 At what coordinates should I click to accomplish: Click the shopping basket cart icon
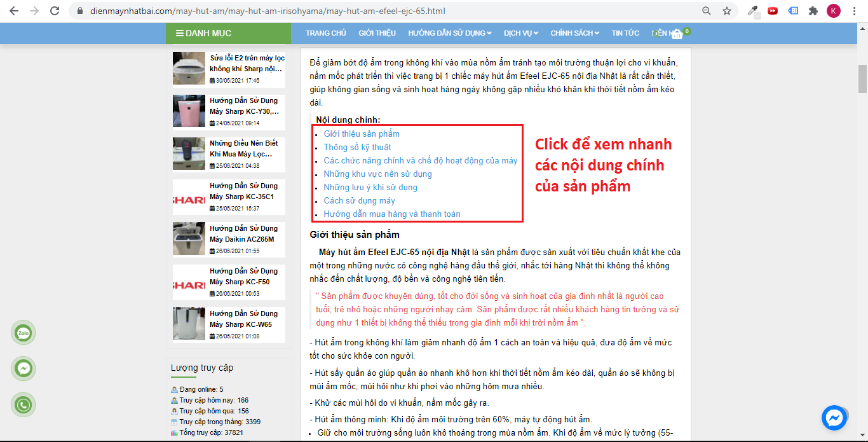click(x=677, y=34)
